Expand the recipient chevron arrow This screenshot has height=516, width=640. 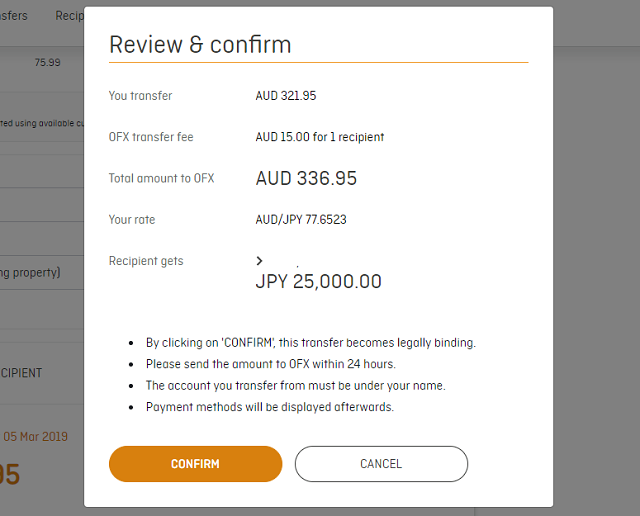click(x=260, y=261)
